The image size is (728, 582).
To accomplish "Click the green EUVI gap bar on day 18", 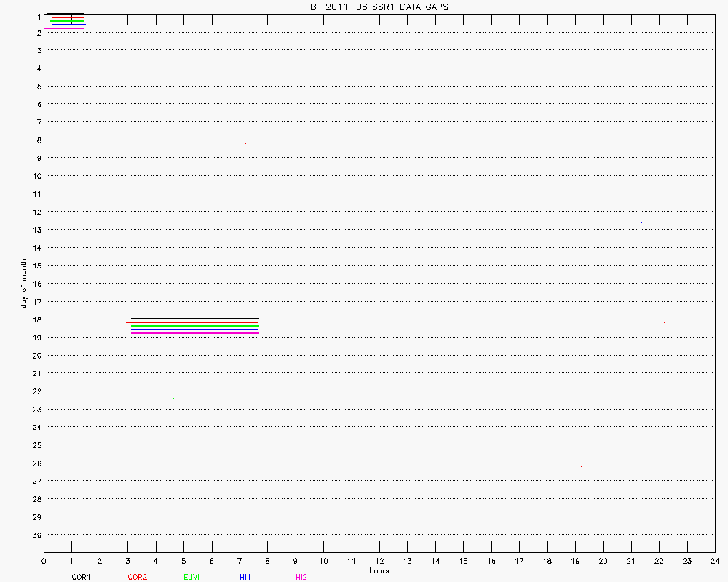I will coord(194,325).
